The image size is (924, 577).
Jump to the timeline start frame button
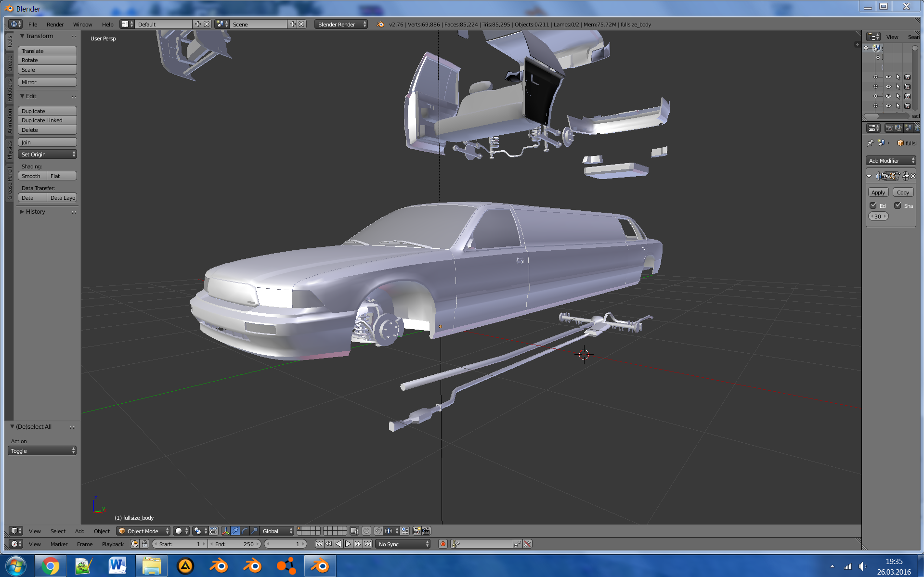319,544
